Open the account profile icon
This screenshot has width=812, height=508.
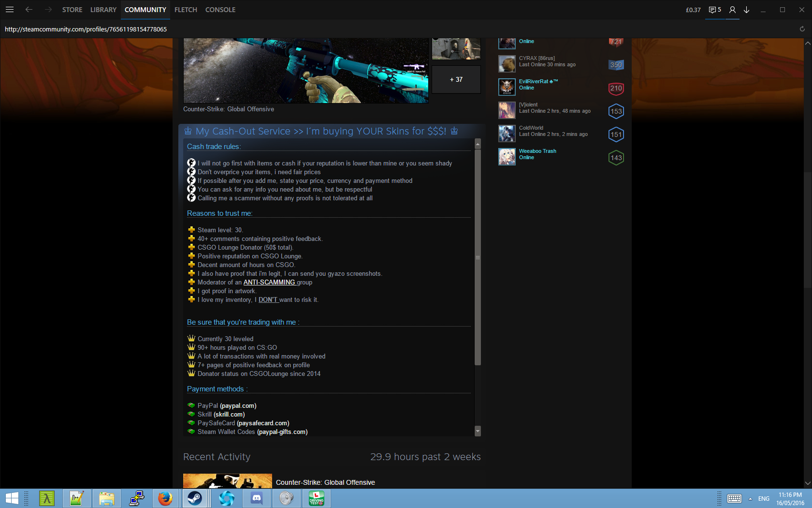click(732, 10)
